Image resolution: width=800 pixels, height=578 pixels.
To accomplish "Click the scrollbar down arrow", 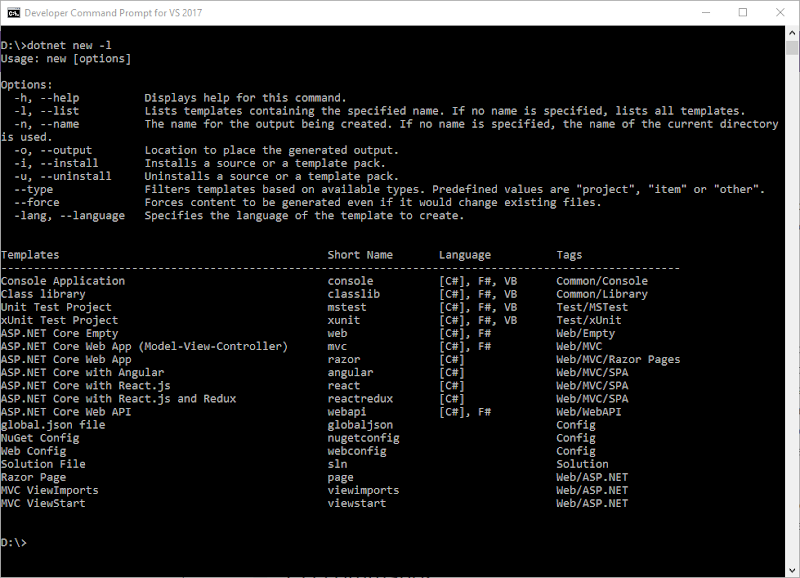I will coord(792,570).
